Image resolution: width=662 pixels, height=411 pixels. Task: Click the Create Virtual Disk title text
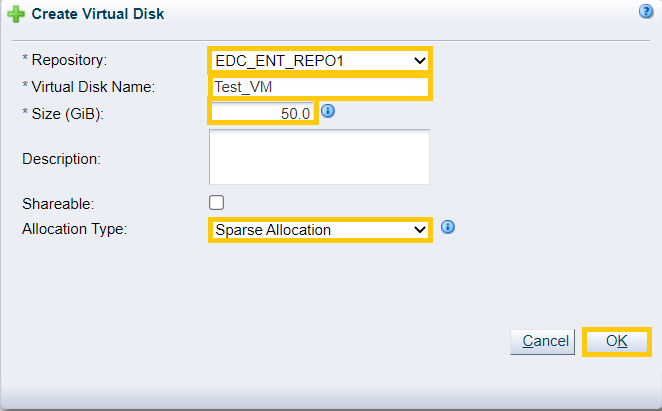pyautogui.click(x=98, y=14)
